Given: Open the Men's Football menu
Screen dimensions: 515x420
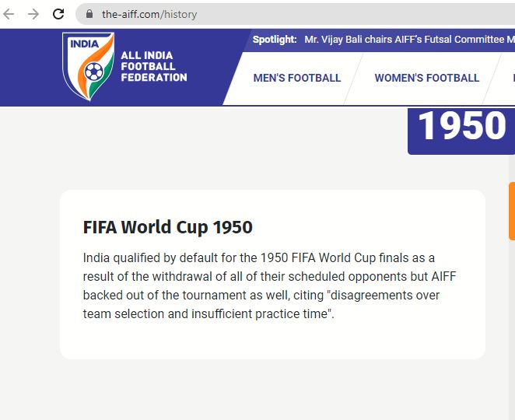Looking at the screenshot, I should coord(297,78).
